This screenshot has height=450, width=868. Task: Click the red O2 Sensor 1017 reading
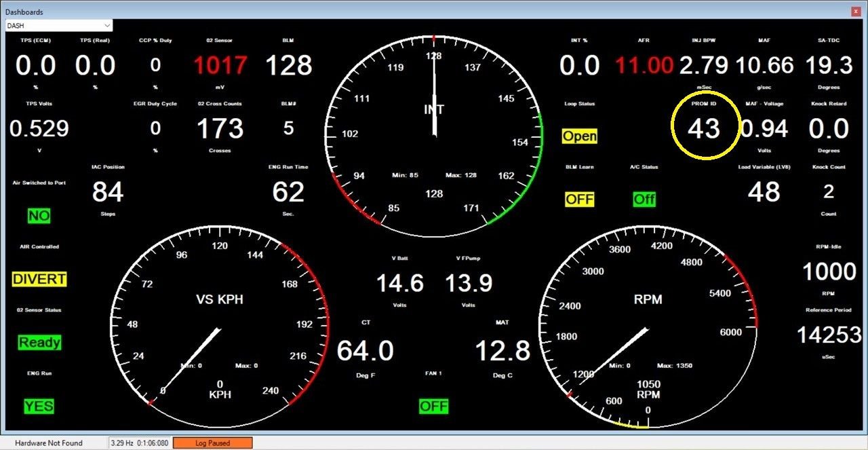[x=220, y=66]
